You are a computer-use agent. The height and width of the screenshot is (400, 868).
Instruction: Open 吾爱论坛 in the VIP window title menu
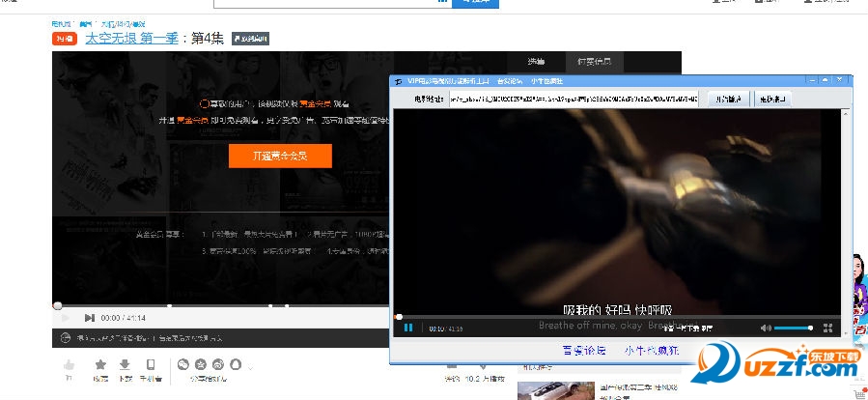click(x=509, y=81)
